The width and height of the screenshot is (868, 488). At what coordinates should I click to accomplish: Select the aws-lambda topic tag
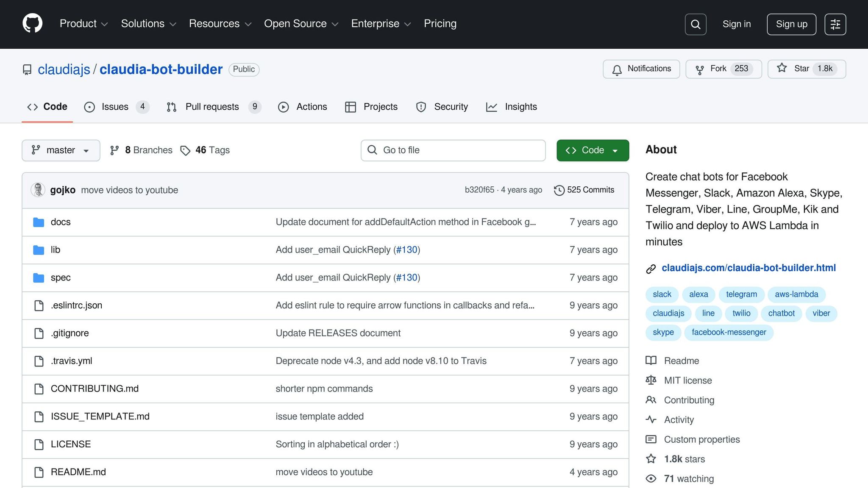(x=796, y=294)
